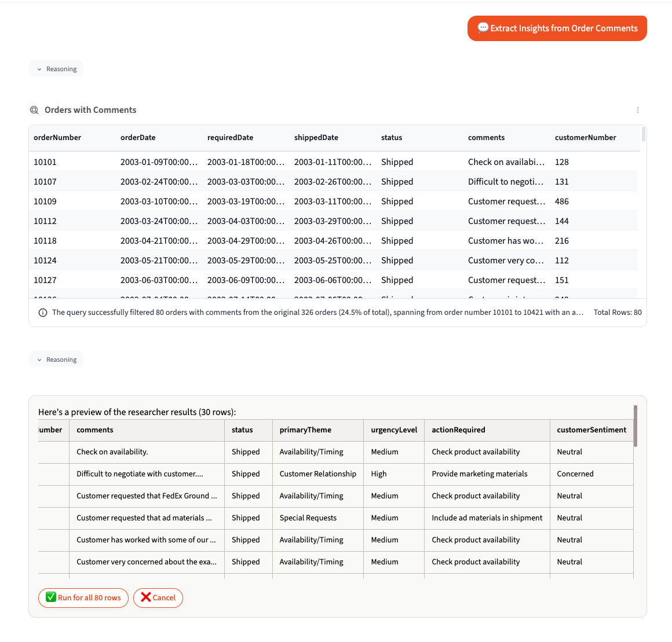Click the chevron arrow on the top Reasoning pill

[38, 68]
